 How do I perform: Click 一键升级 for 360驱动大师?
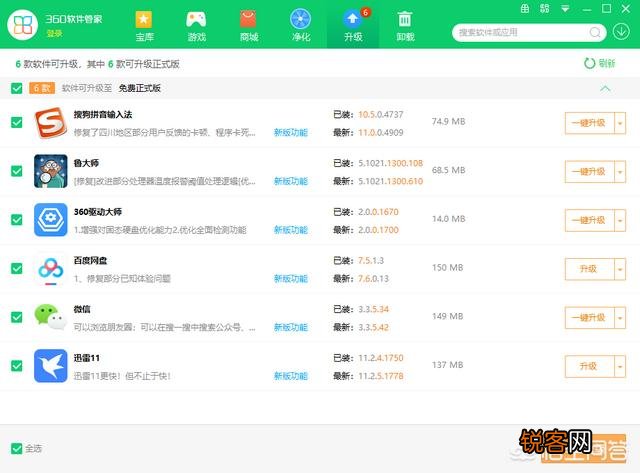589,220
